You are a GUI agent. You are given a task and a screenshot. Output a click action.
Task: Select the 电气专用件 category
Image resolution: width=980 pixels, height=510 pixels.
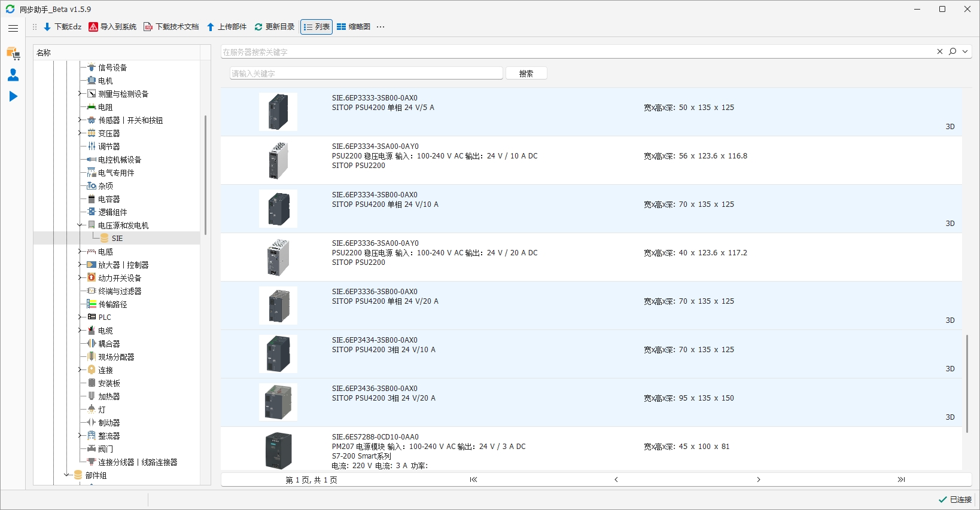click(x=116, y=173)
